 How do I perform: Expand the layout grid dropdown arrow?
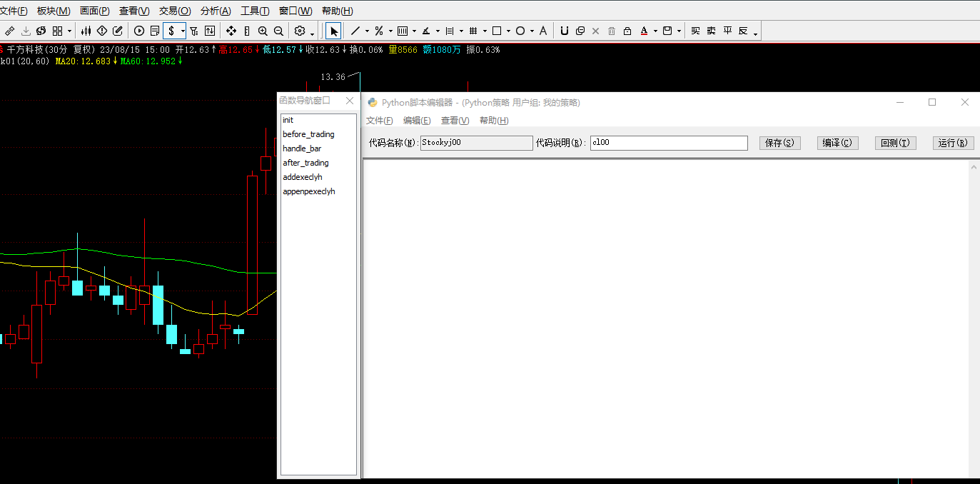click(69, 31)
